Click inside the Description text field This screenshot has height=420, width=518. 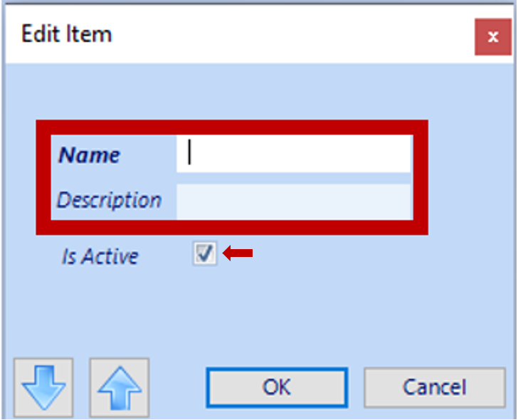(x=293, y=201)
